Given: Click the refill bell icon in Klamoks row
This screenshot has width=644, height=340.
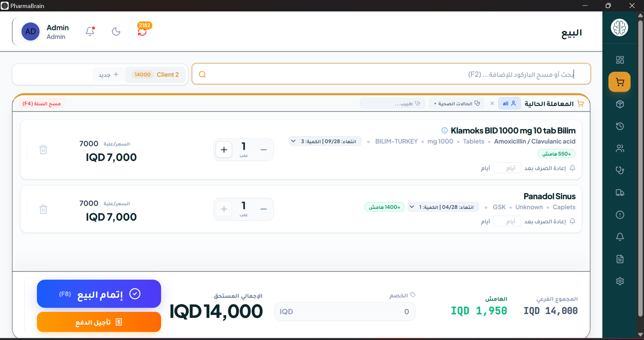Looking at the screenshot, I should [x=572, y=168].
